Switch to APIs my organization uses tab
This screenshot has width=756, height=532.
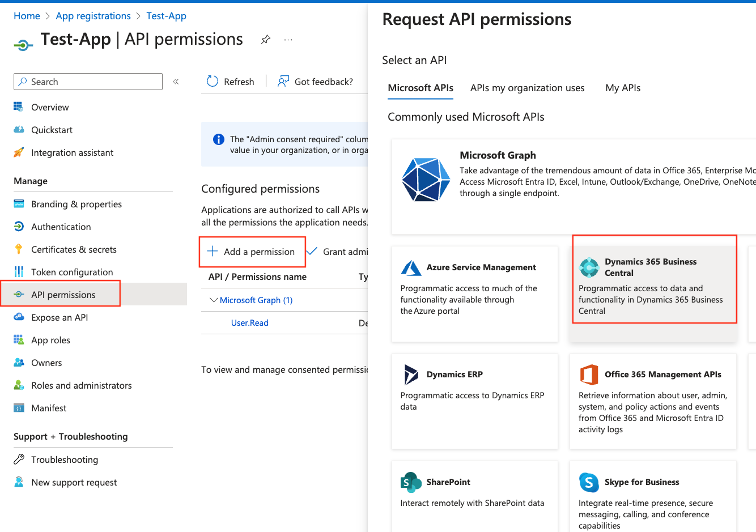(x=527, y=88)
